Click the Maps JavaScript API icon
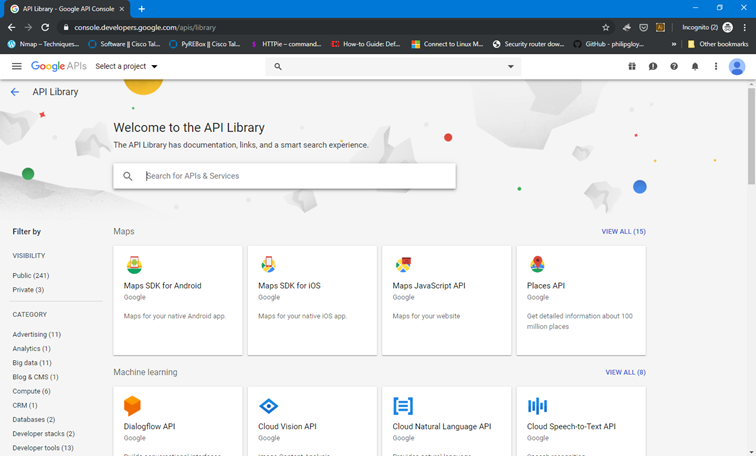This screenshot has width=756, height=456. tap(403, 264)
